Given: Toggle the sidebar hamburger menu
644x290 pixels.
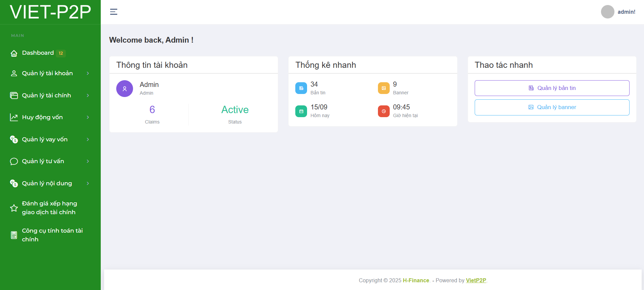Looking at the screenshot, I should 114,12.
